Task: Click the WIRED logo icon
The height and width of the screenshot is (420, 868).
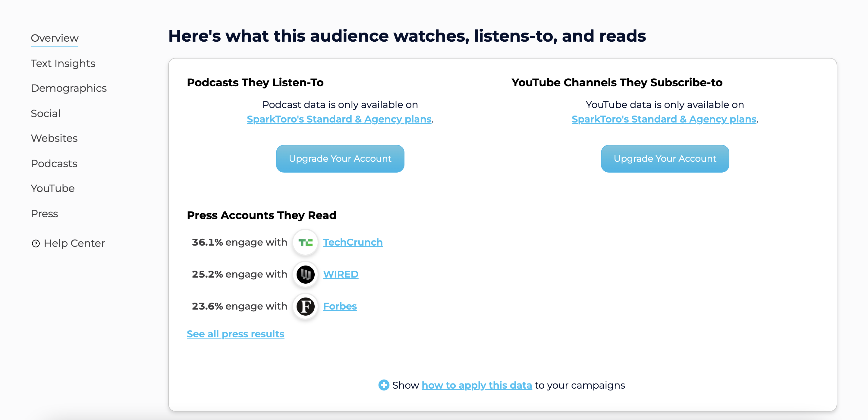Action: (305, 274)
